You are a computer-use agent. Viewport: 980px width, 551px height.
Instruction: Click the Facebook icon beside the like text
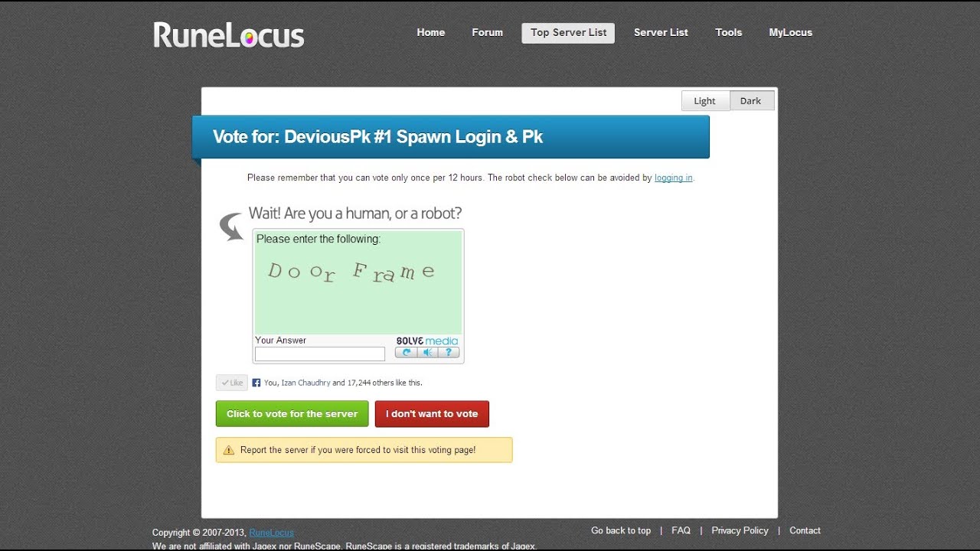point(256,383)
